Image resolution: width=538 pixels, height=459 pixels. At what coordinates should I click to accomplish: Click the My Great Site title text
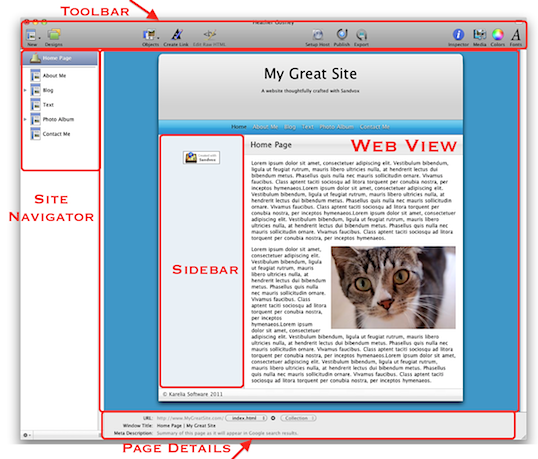(x=310, y=74)
